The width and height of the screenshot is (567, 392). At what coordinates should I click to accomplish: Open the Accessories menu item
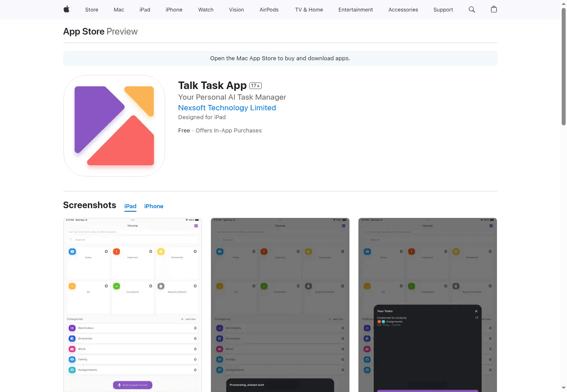point(403,10)
